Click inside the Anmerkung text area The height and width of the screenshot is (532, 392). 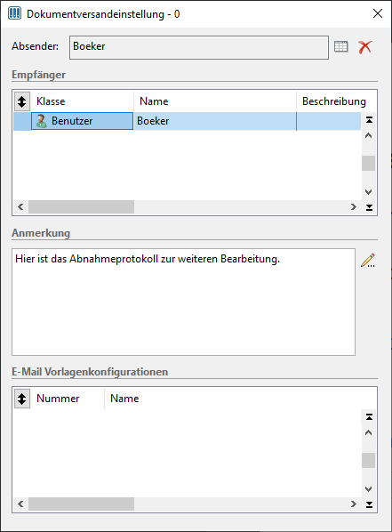pos(183,302)
